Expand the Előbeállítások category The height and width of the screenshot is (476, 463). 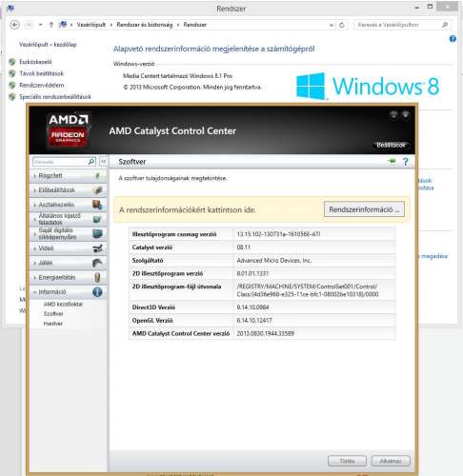34,190
